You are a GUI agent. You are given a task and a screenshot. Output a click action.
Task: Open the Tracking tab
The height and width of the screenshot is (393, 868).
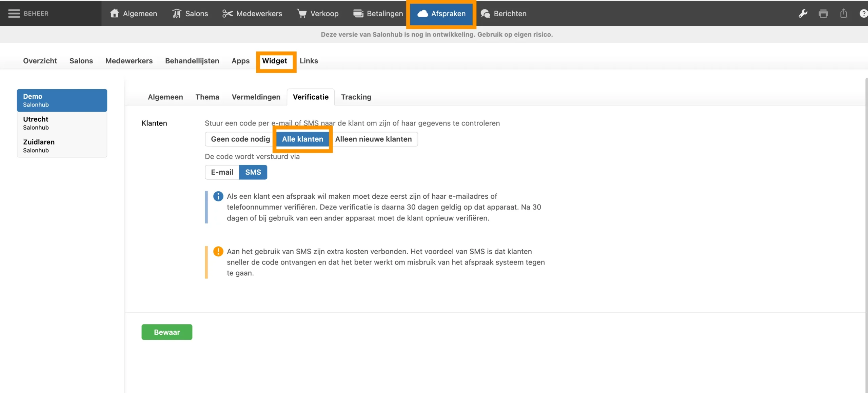click(x=356, y=97)
